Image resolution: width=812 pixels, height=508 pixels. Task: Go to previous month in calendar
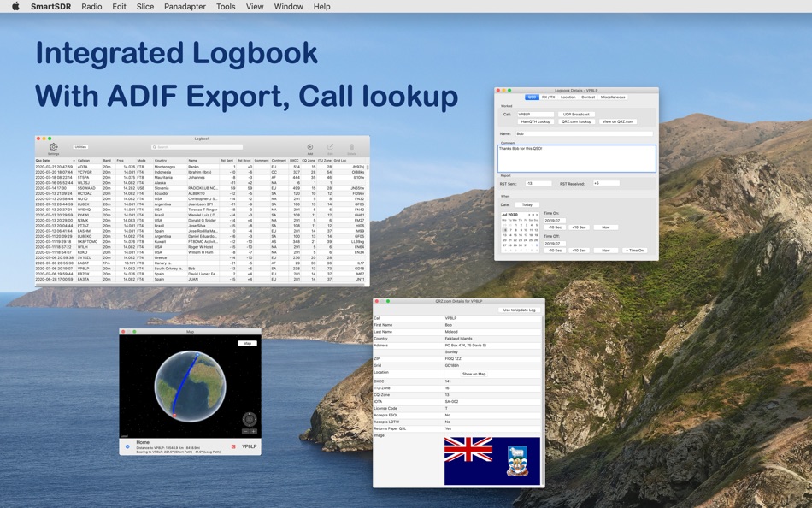point(529,215)
